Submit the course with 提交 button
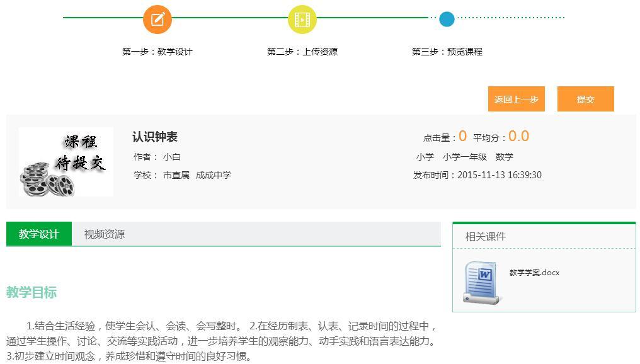 click(585, 99)
